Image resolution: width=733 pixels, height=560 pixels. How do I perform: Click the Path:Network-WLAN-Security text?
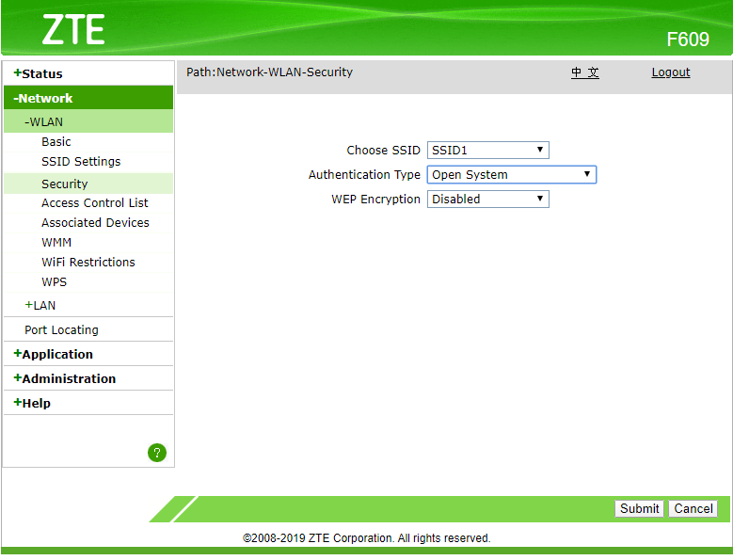point(270,72)
